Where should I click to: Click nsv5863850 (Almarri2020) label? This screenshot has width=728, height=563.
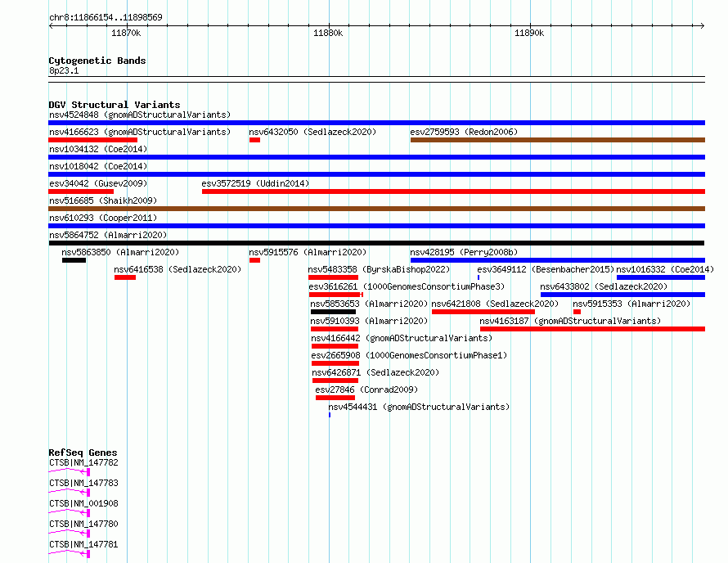tap(120, 252)
